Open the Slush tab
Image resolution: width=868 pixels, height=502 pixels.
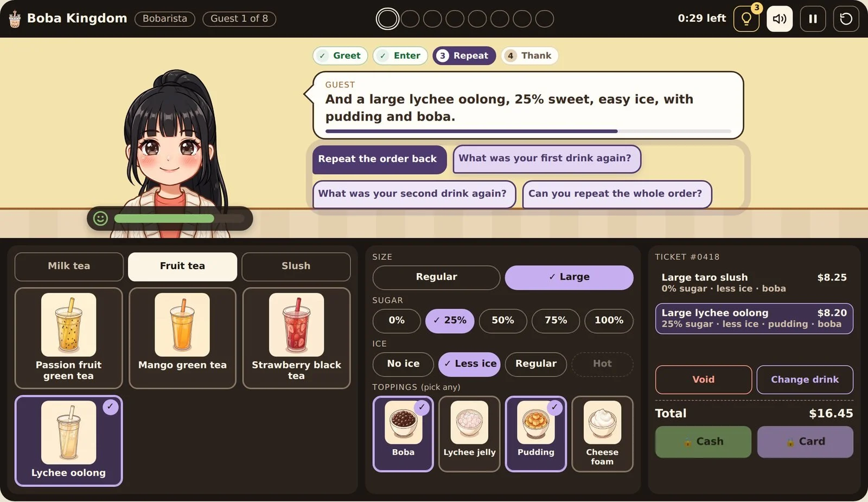pyautogui.click(x=296, y=266)
